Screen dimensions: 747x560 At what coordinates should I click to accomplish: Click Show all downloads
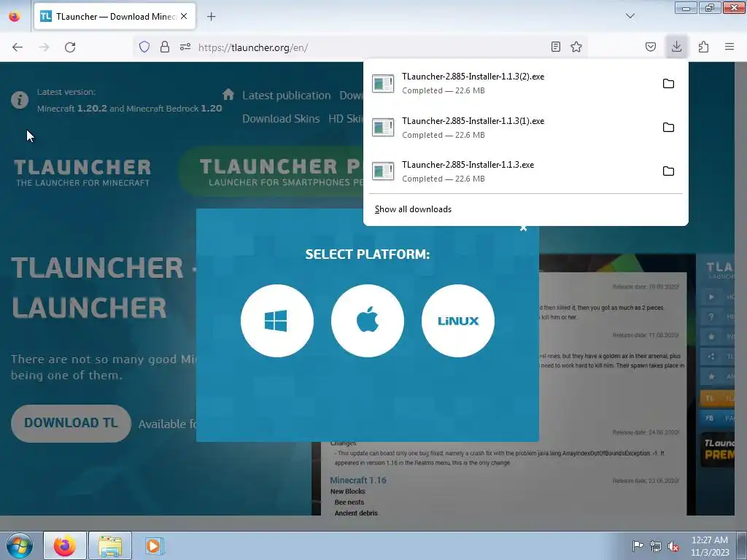413,209
